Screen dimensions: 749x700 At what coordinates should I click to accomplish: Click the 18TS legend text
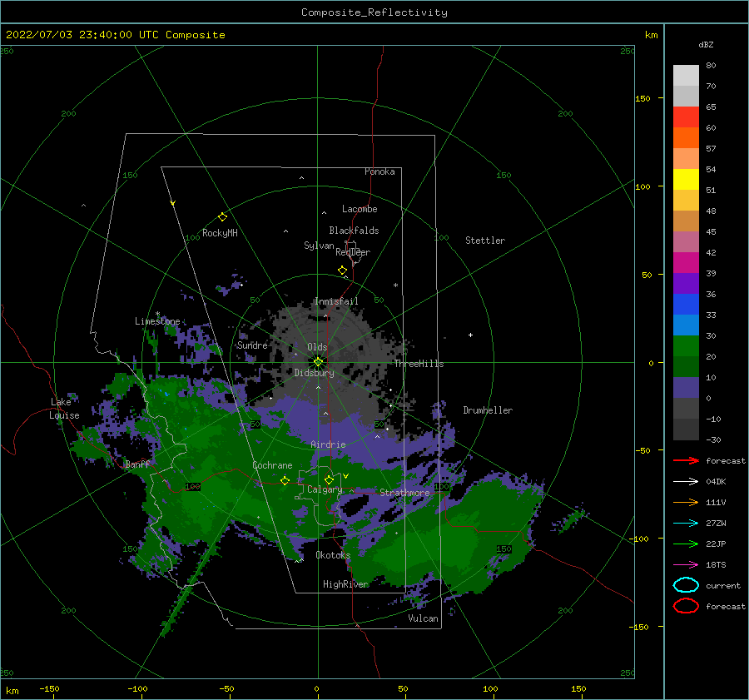716,565
